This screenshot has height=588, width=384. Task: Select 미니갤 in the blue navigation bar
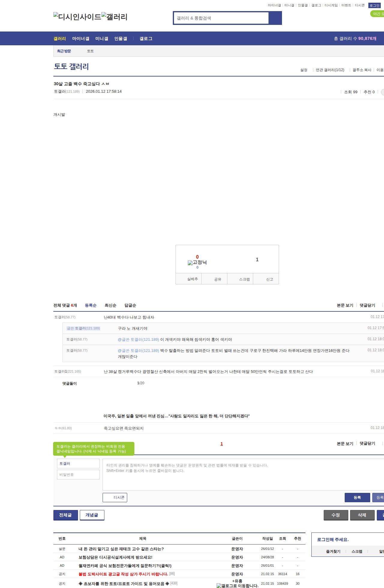pyautogui.click(x=102, y=38)
